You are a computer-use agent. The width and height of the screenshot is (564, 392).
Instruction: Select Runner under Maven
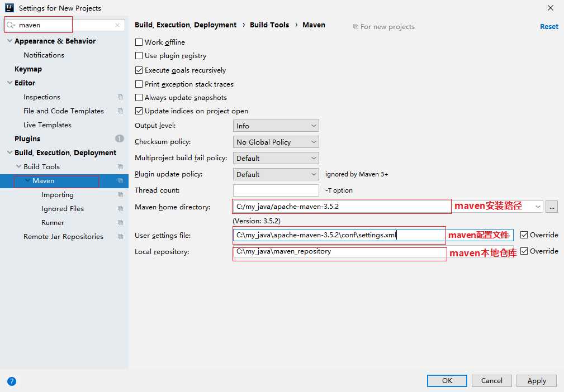pyautogui.click(x=53, y=223)
